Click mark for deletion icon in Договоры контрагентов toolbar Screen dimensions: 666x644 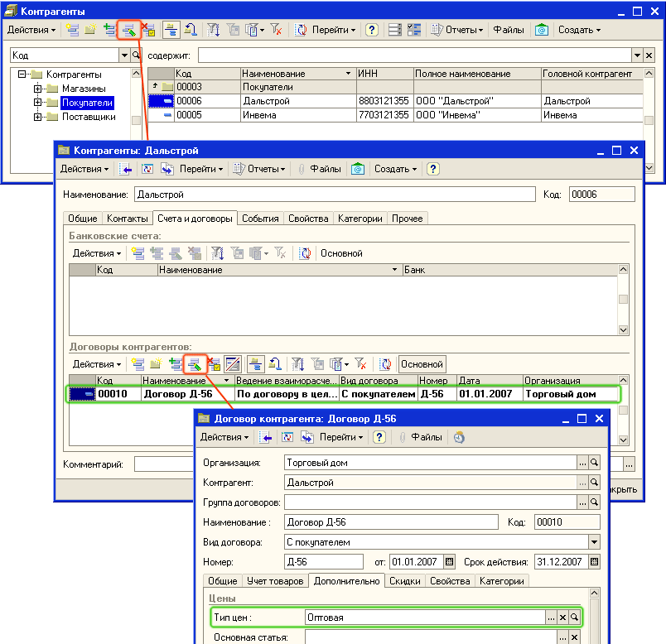pos(214,364)
